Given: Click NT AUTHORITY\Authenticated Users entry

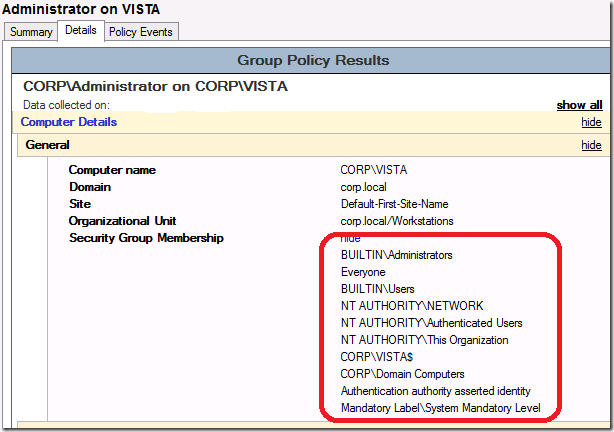Looking at the screenshot, I should point(431,323).
